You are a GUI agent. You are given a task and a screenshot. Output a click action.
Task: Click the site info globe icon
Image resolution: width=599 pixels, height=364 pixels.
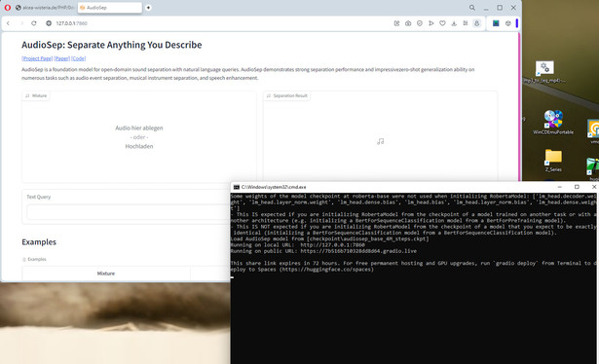(49, 23)
